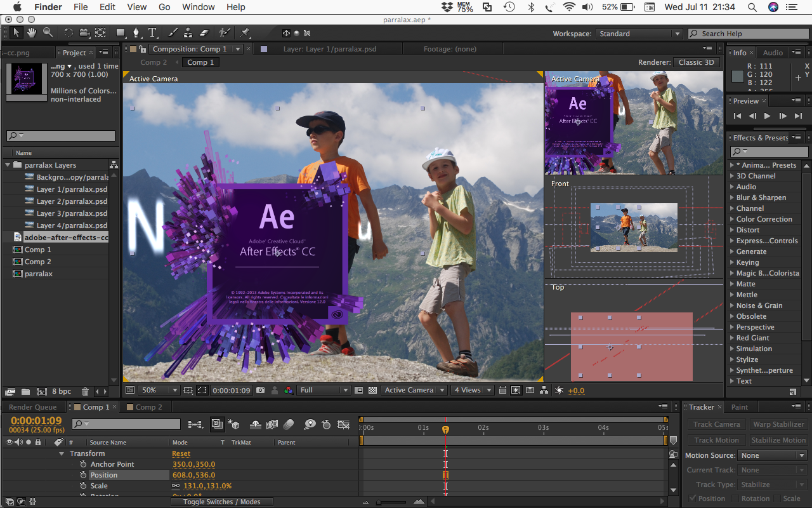Click the Graph Editor icon in timeline
The width and height of the screenshot is (812, 508).
click(343, 424)
